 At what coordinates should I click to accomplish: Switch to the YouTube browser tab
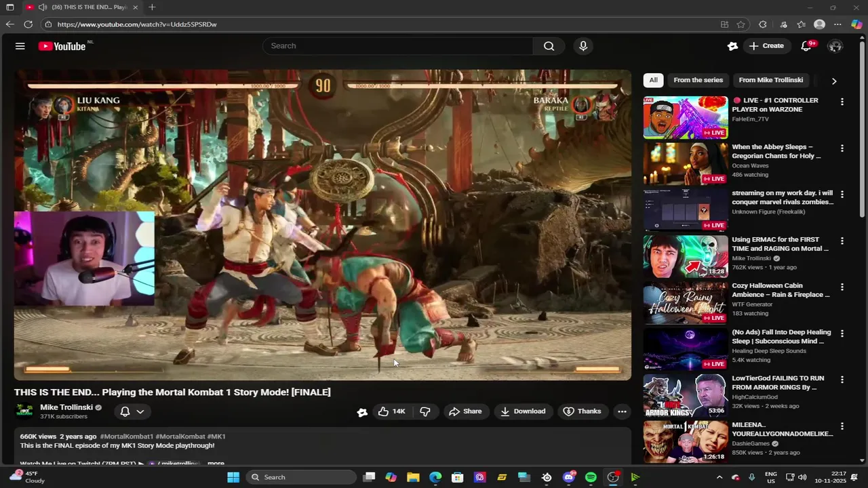81,7
